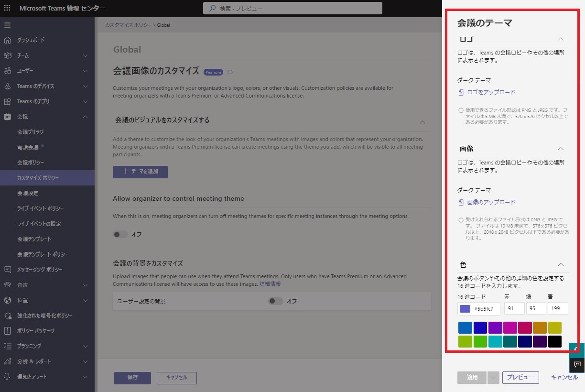The height and width of the screenshot is (392, 585).
Task: Pick the black color swatch
Action: click(x=554, y=342)
